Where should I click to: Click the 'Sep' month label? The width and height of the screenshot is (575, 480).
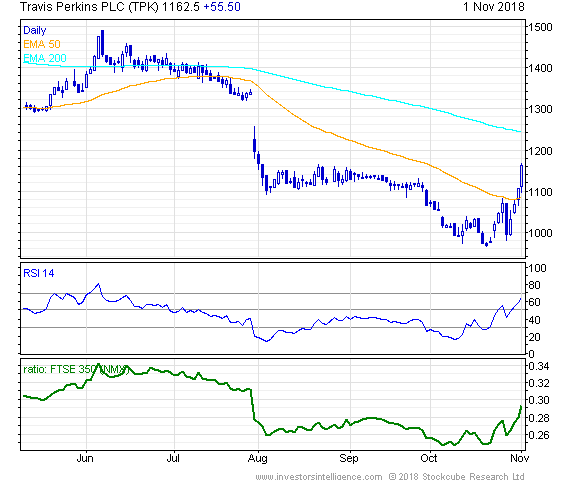(349, 458)
